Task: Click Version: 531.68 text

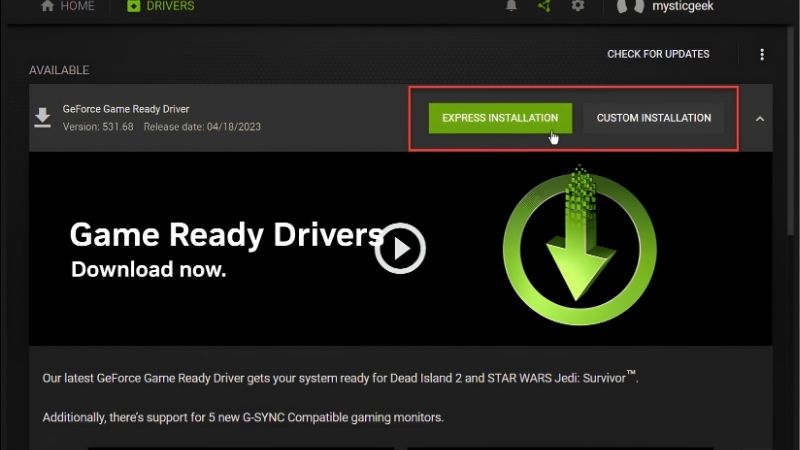Action: [98, 127]
